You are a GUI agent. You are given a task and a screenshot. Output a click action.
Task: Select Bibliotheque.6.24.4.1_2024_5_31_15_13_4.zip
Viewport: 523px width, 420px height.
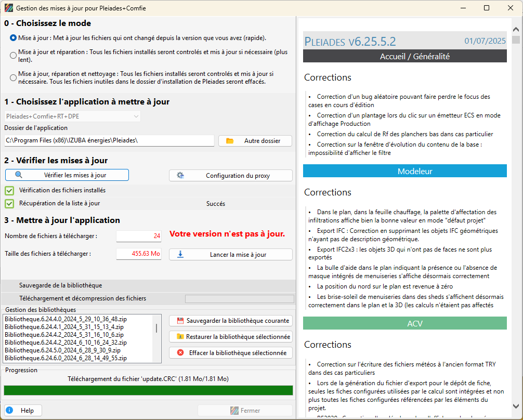[x=64, y=327]
